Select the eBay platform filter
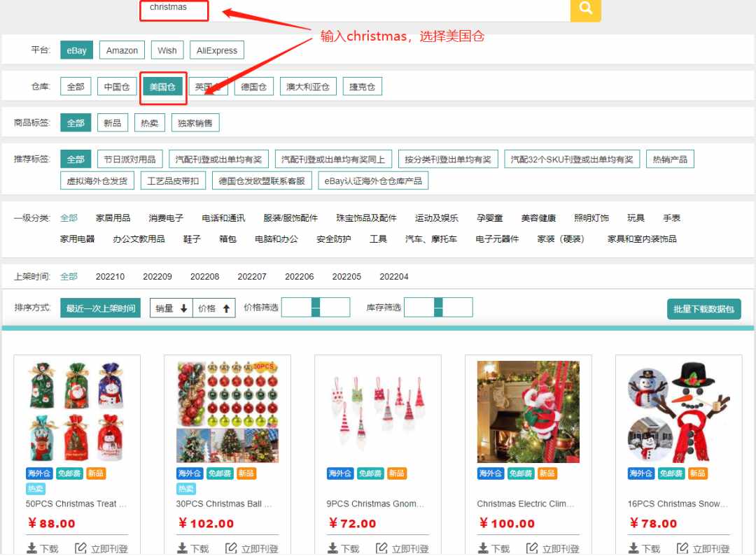Screen dimensions: 756x556 coord(77,50)
